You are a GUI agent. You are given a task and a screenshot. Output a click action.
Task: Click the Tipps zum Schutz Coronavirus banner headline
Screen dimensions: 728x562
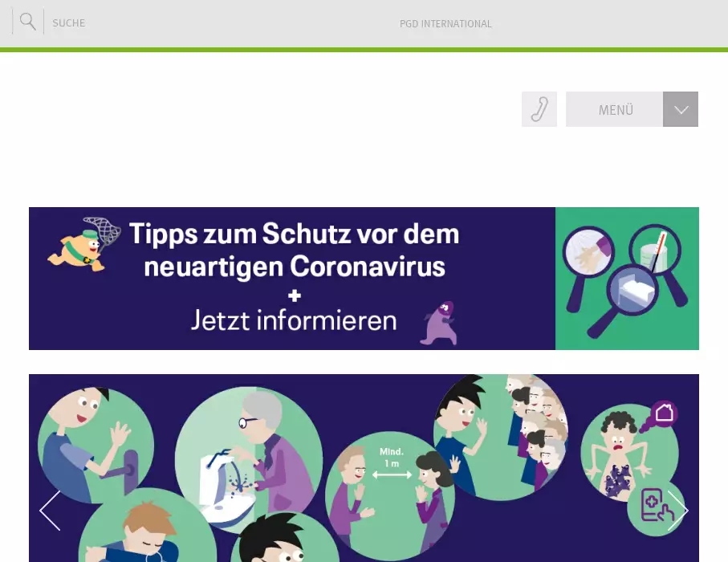tap(295, 250)
